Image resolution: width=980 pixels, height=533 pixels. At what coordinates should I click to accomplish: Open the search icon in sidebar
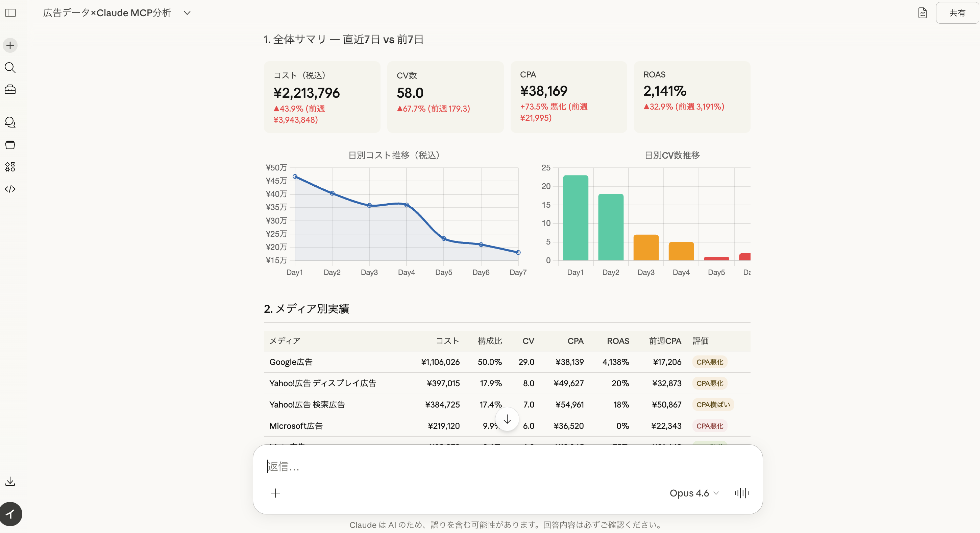10,68
